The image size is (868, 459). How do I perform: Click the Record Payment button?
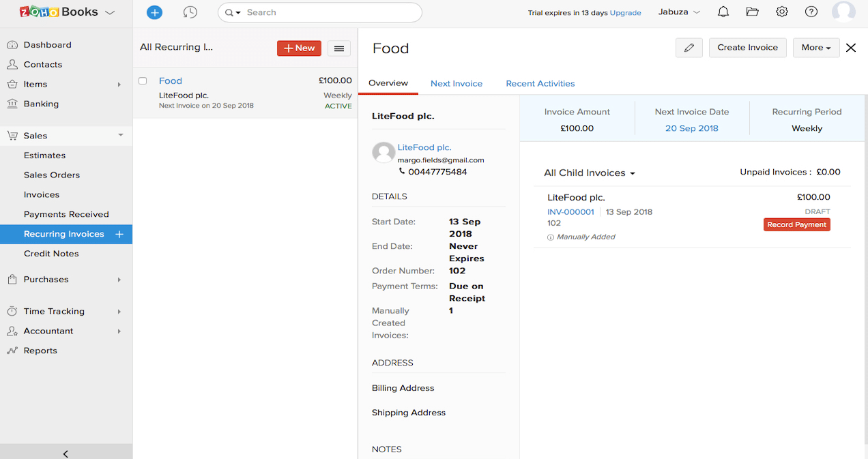pyautogui.click(x=796, y=224)
